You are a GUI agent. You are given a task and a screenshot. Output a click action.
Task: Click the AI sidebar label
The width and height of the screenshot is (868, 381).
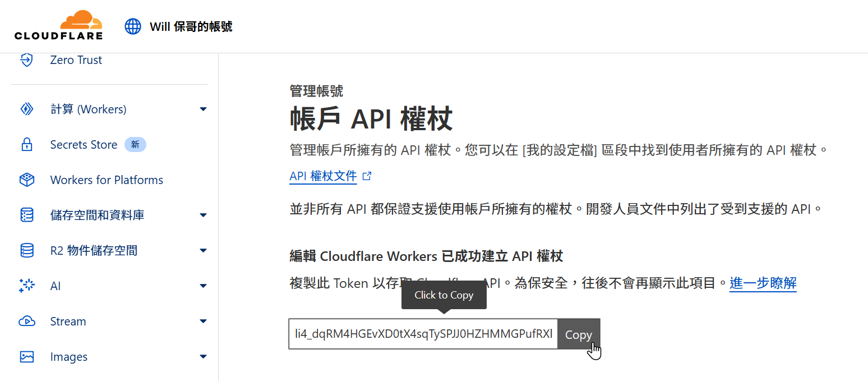[56, 286]
